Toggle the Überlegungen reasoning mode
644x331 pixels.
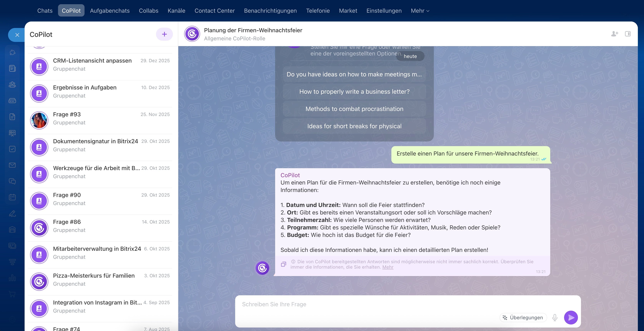click(523, 317)
